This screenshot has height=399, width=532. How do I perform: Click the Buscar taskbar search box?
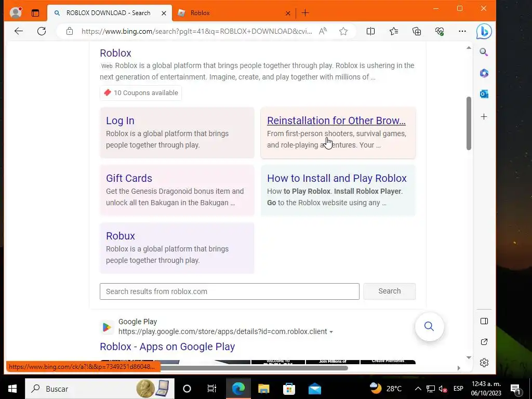click(100, 389)
